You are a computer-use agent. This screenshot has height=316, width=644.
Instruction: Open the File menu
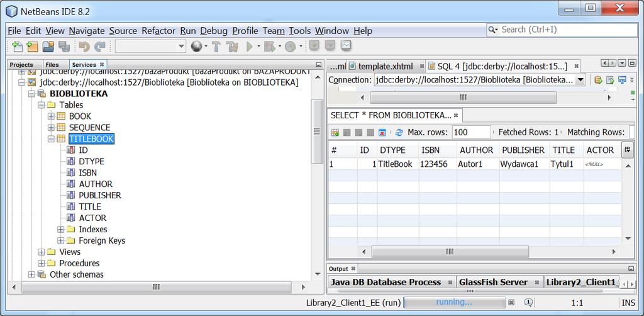coord(14,31)
